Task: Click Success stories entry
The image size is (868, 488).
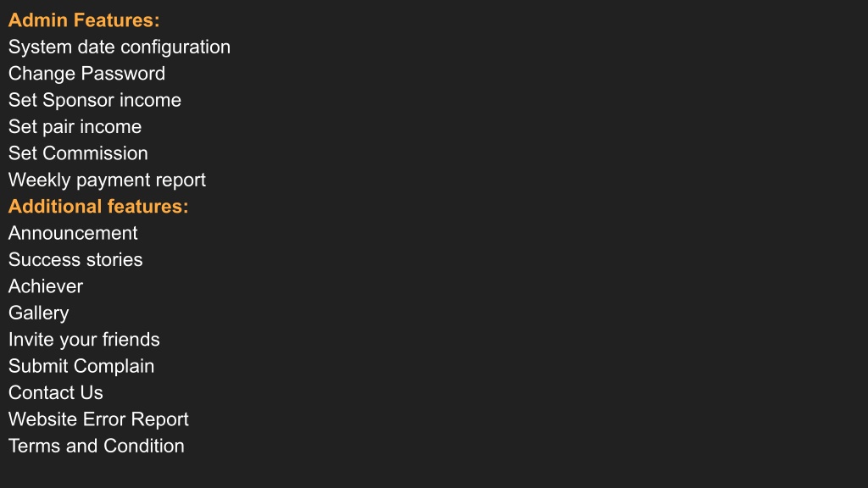Action: point(75,259)
